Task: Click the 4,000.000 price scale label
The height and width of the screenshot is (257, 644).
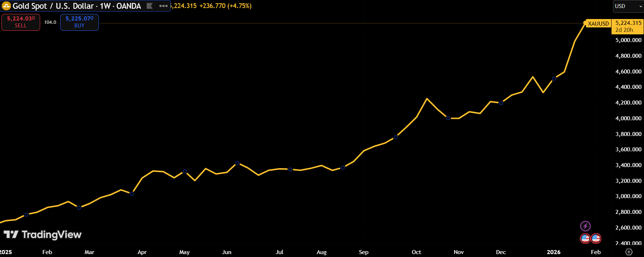Action: pos(628,118)
